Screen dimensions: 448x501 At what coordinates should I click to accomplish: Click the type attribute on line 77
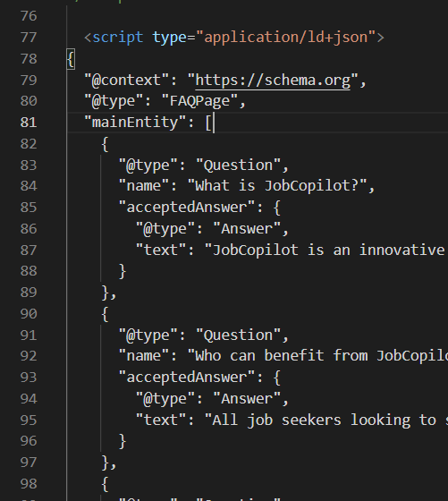[x=169, y=38]
